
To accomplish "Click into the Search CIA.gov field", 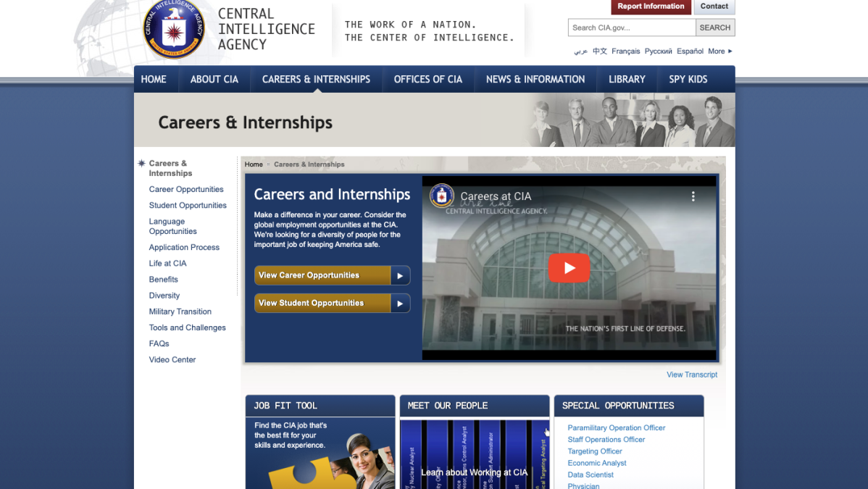I will (632, 28).
